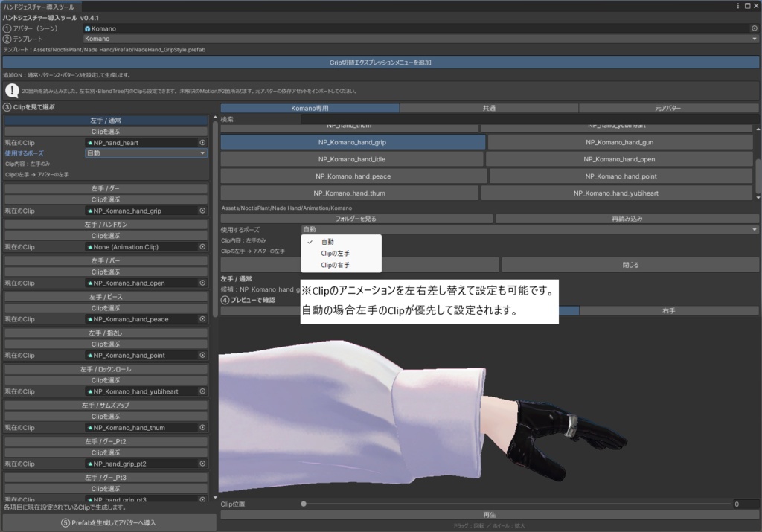The image size is (762, 532).
Task: Click the left gesture list scroll-down arrow
Action: (x=215, y=498)
